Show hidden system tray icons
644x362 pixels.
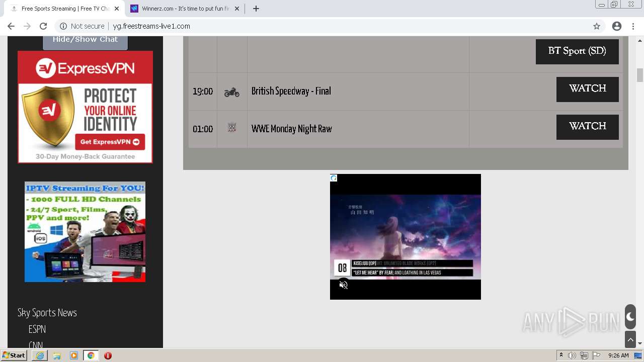tap(561, 355)
